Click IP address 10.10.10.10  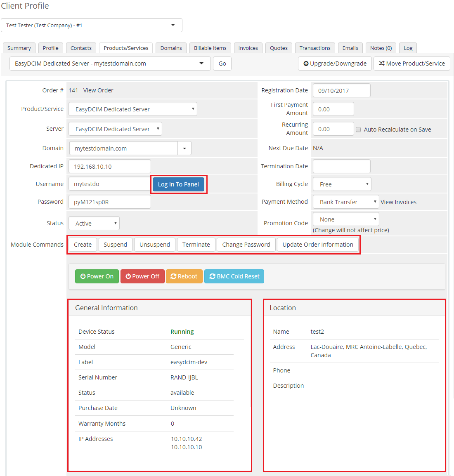tap(187, 447)
